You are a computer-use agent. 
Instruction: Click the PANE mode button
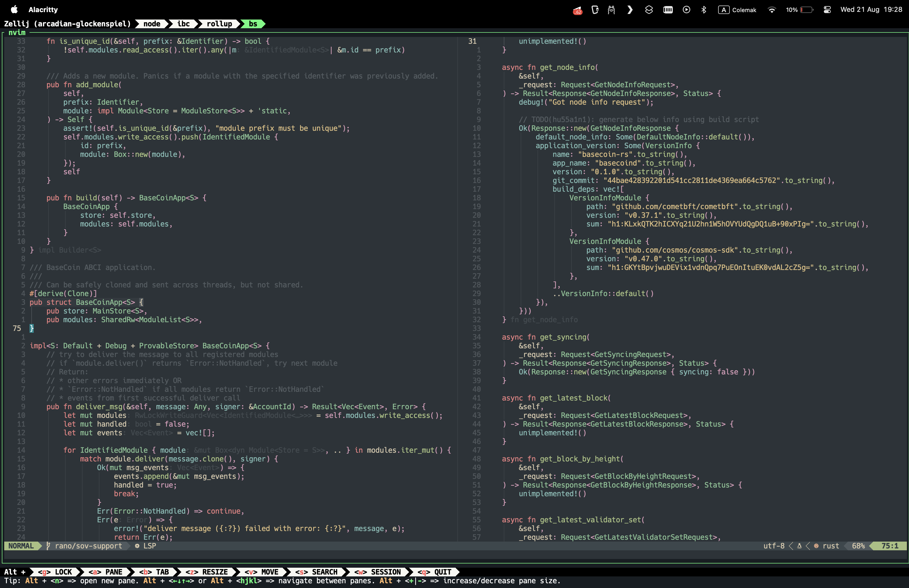click(x=106, y=572)
